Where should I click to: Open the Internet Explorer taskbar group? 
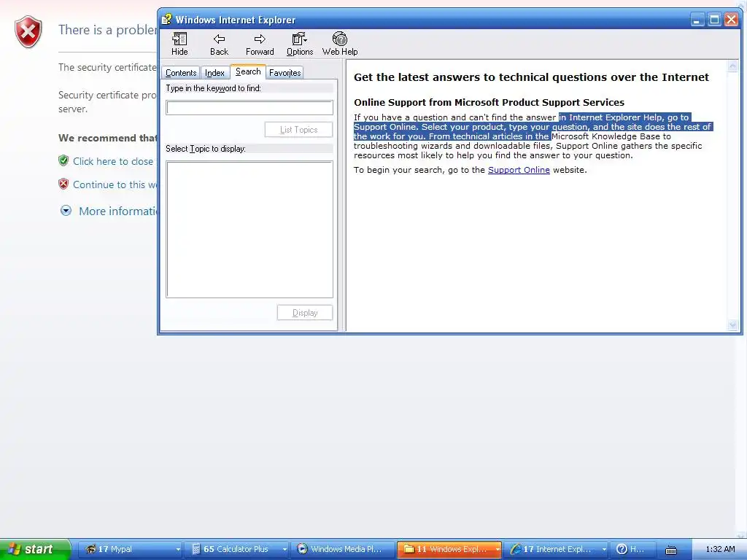click(x=554, y=549)
